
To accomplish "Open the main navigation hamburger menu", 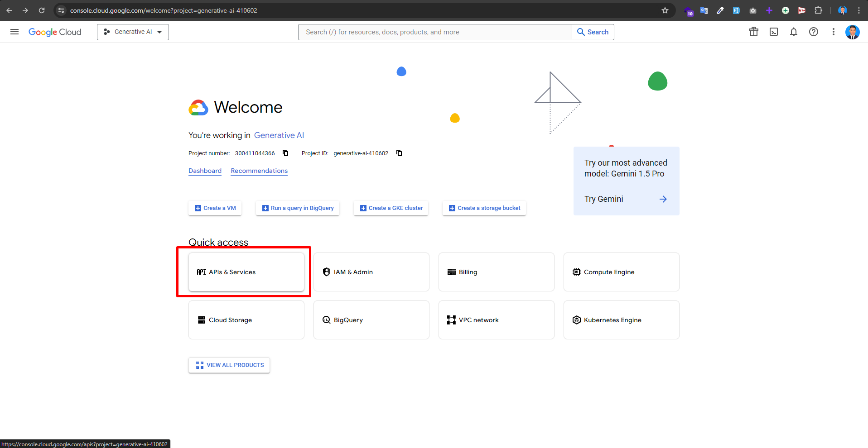I will [x=14, y=32].
